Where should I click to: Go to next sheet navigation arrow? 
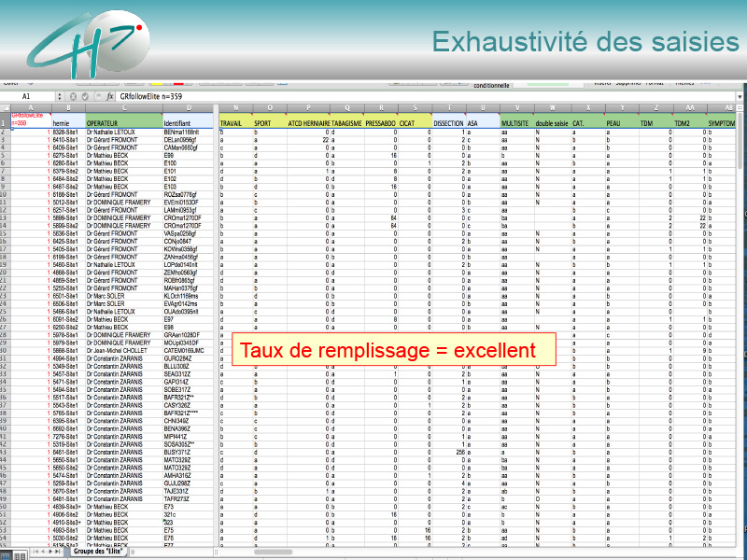(x=50, y=552)
